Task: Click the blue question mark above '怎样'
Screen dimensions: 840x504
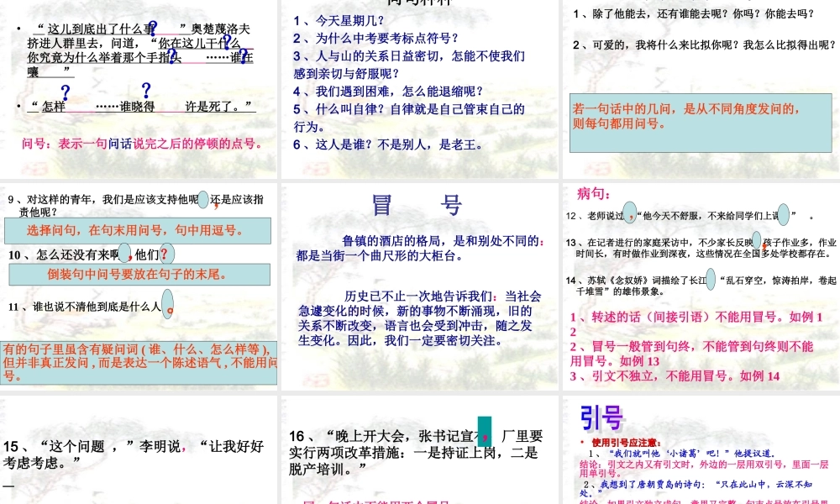Action: click(x=66, y=92)
